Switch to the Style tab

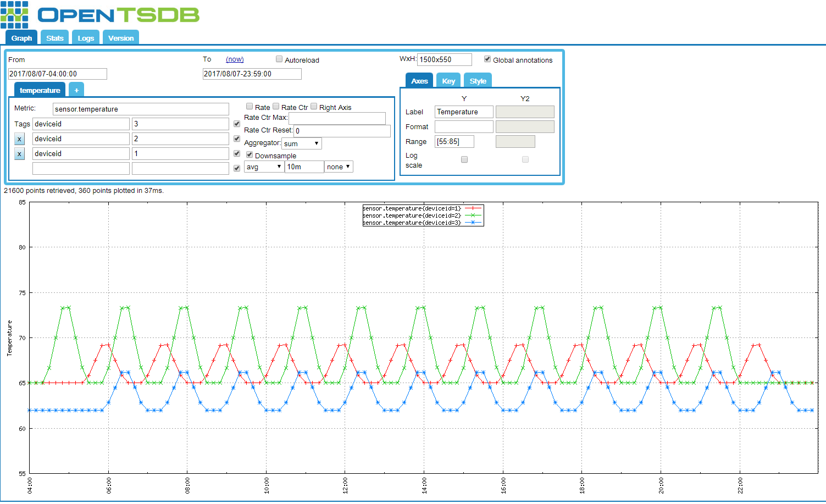[x=478, y=81]
